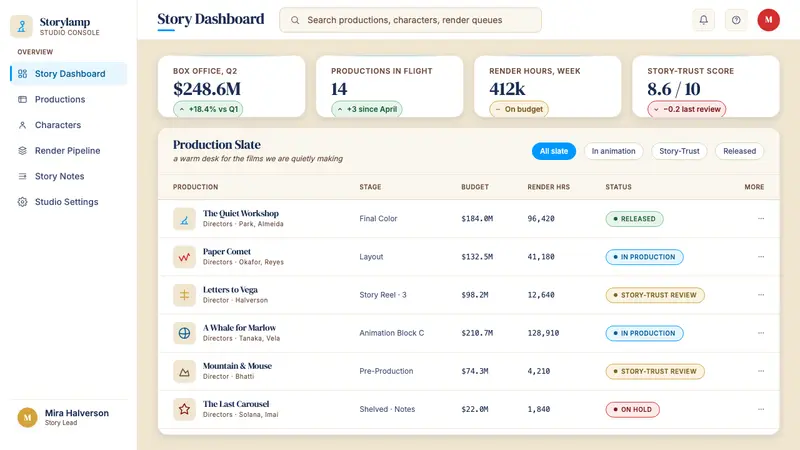Click the BUDGET column header

tap(475, 187)
